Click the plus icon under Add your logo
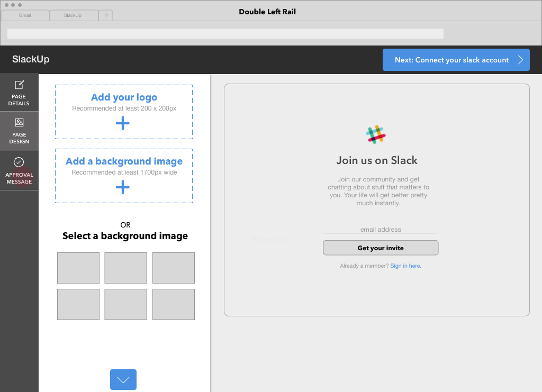Screen dimensions: 542x392 123,123
